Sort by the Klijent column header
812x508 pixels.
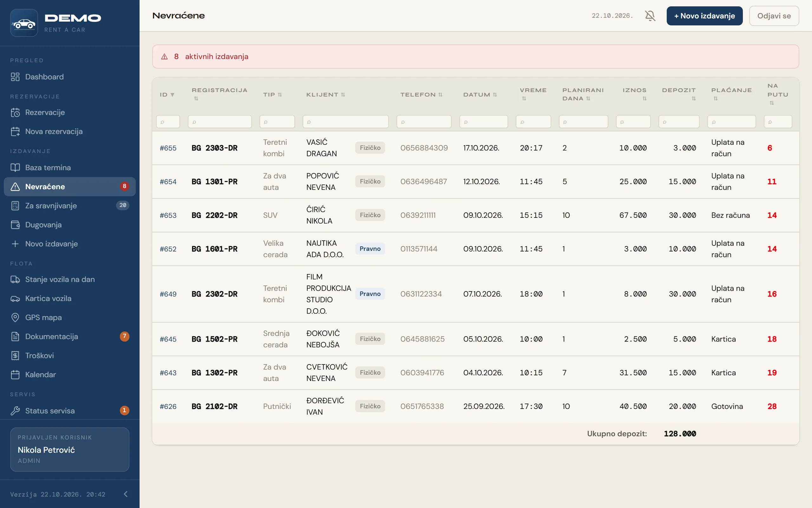pos(325,95)
